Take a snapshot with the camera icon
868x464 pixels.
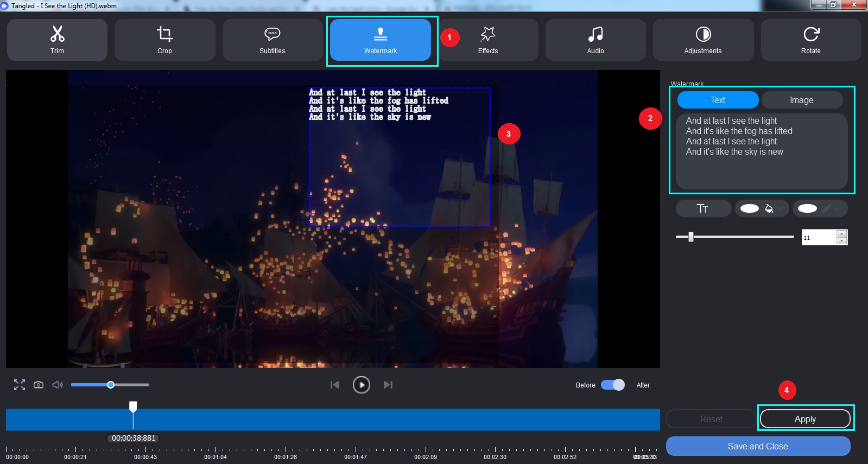pos(39,385)
